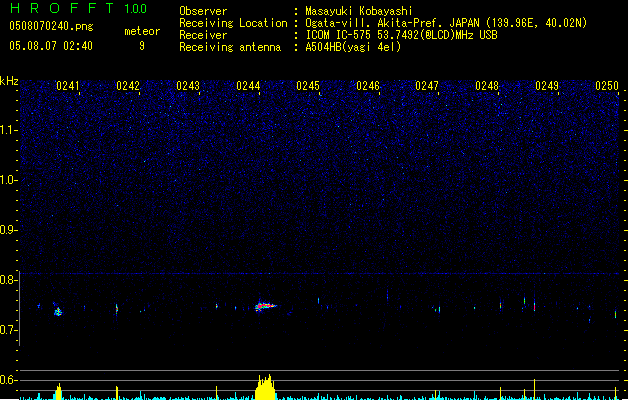Click the yellow power peak near 0241
This screenshot has height=400, width=629.
point(58,392)
